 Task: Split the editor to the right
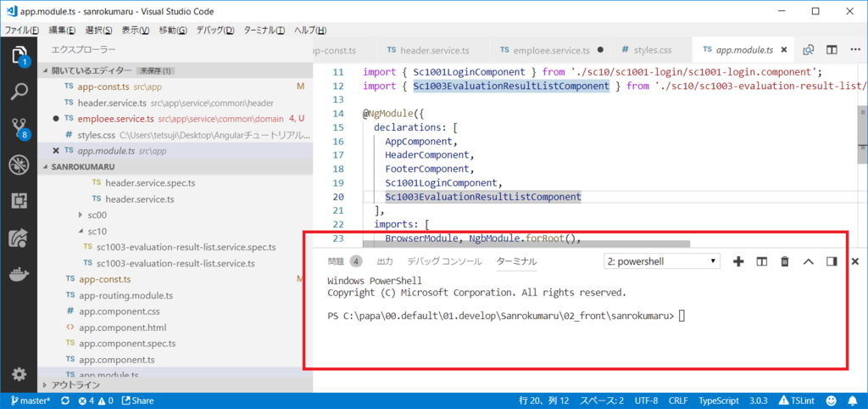[x=832, y=50]
